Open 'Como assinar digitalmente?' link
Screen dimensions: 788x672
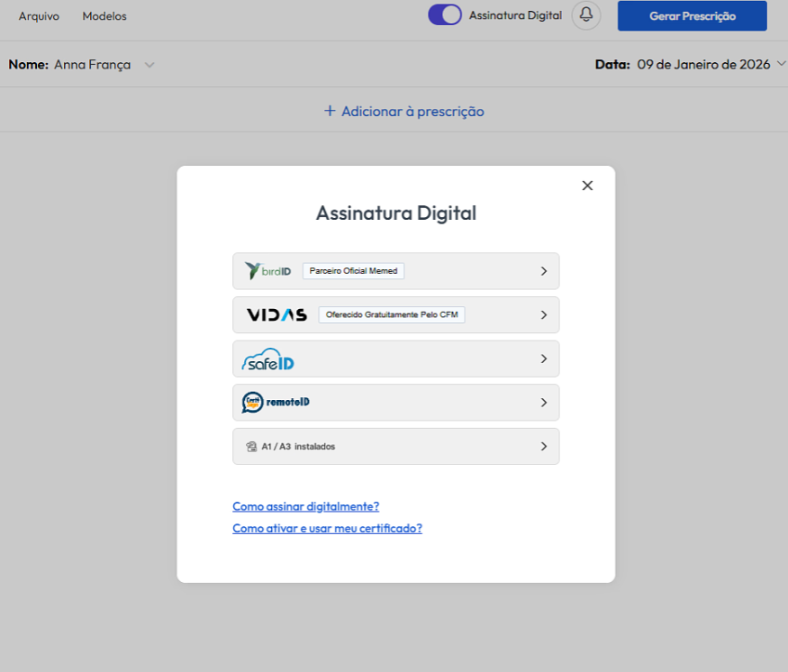tap(305, 506)
